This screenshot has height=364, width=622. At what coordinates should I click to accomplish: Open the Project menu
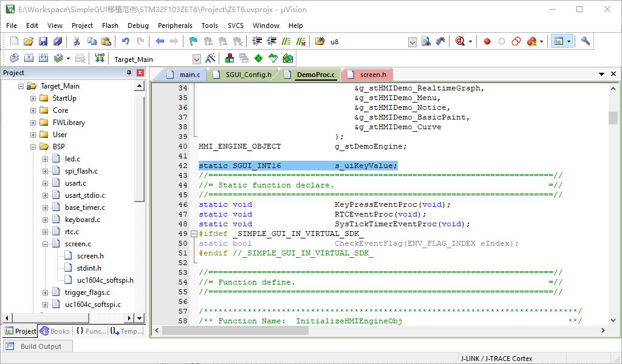pyautogui.click(x=82, y=25)
